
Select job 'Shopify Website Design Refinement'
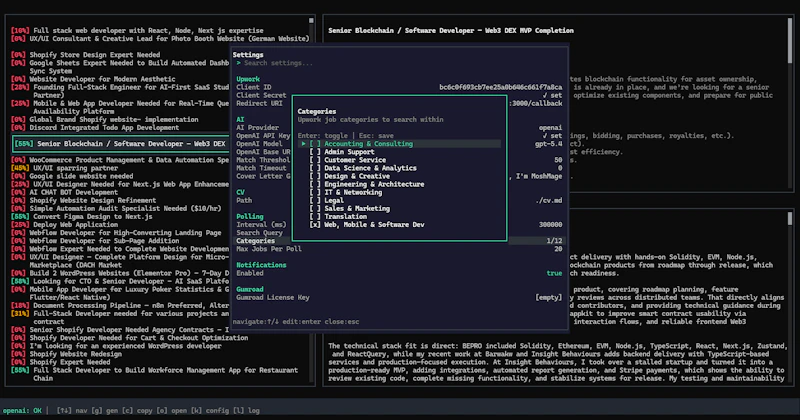pos(84,201)
